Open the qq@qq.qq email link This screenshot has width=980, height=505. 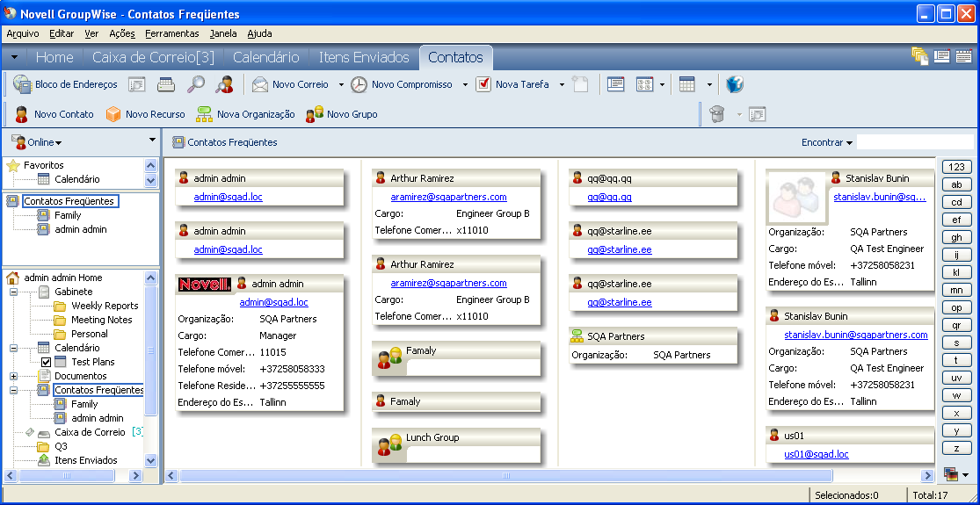click(609, 198)
